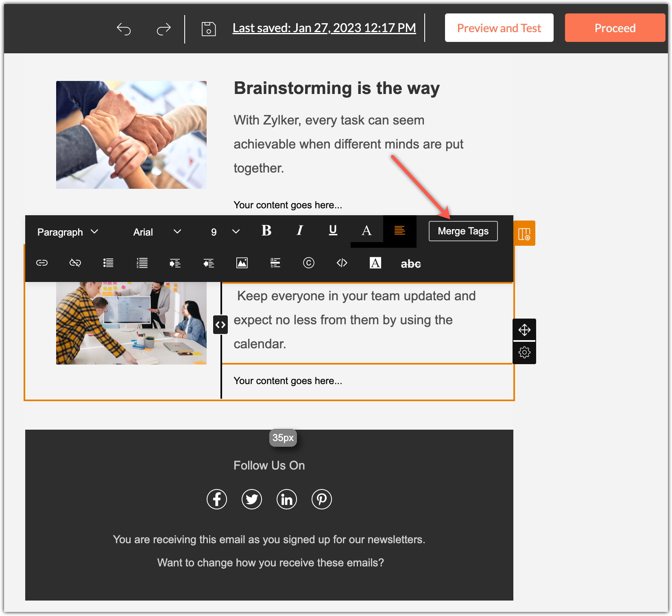The image size is (672, 616).
Task: Open Preview and Test
Action: [x=499, y=28]
